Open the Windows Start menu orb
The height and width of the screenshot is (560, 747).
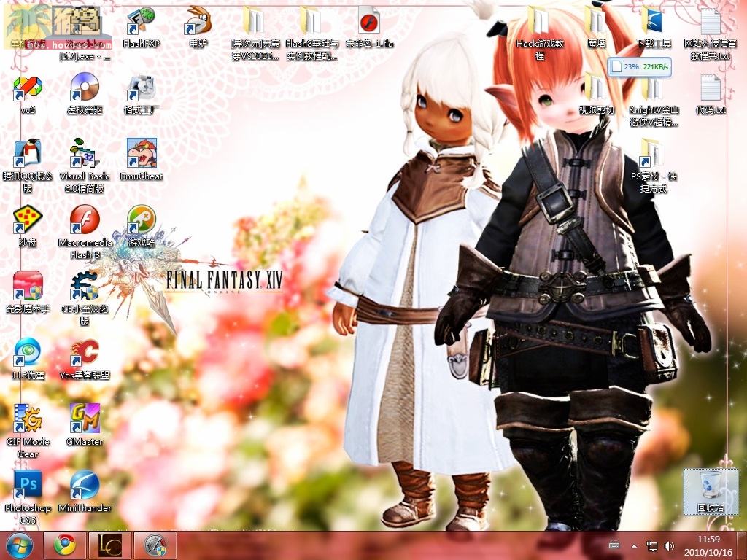click(x=20, y=545)
